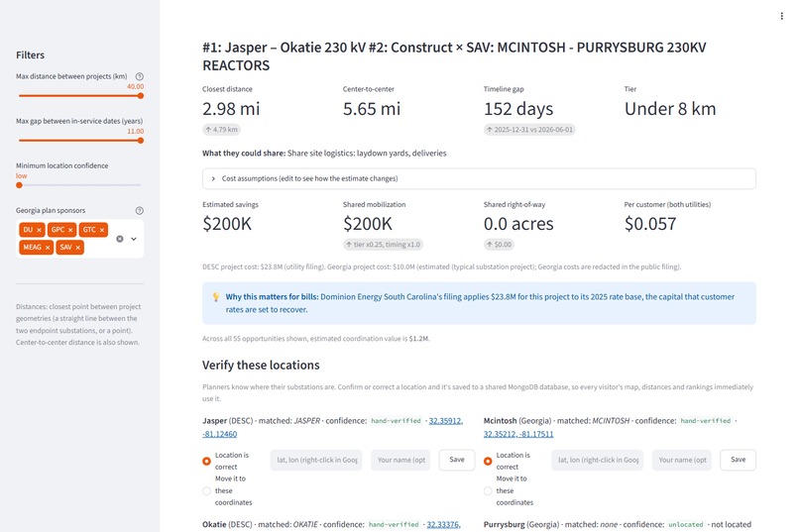
Task: Click the lightbulb icon in info box
Action: tap(215, 297)
